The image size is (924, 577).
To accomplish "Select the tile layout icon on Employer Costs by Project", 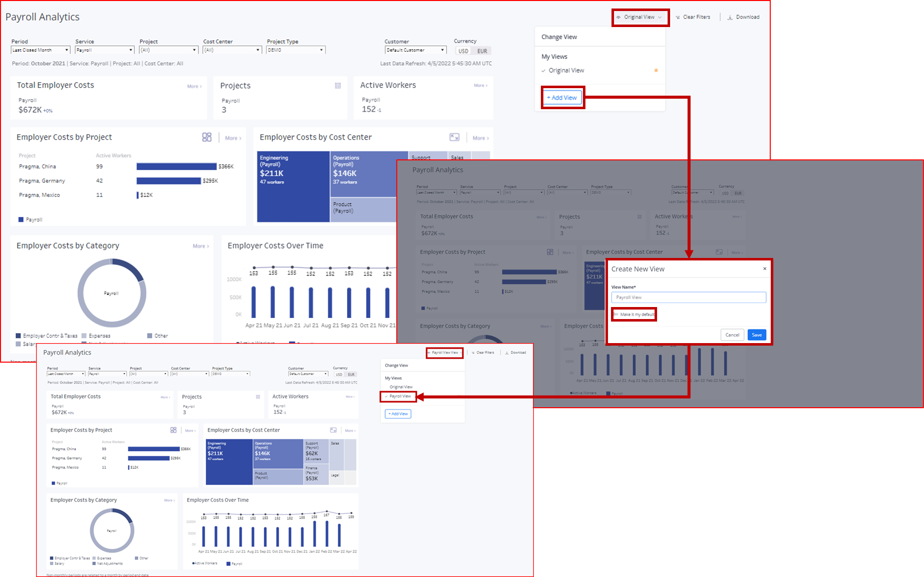I will click(207, 137).
